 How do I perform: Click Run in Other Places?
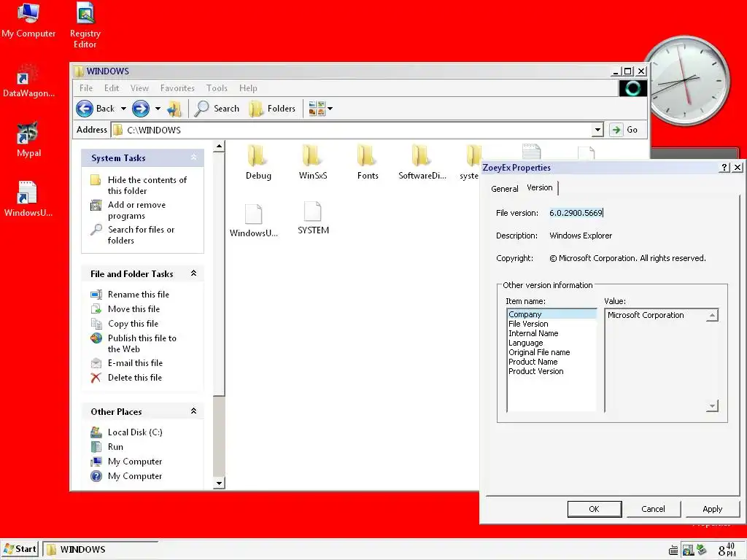tap(107, 447)
